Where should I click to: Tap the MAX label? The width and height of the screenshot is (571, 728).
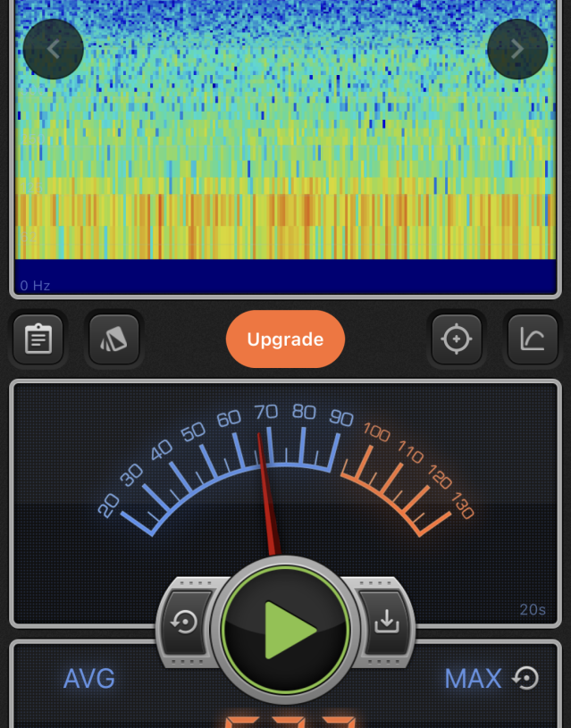click(473, 679)
